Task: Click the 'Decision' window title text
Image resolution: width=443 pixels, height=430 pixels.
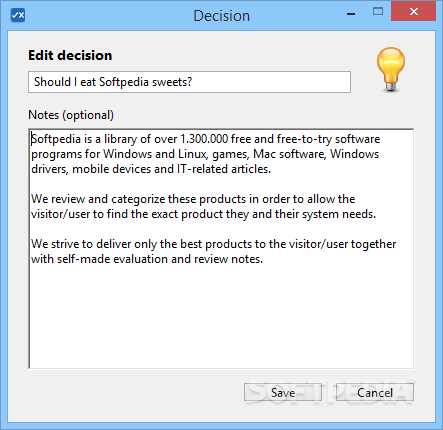Action: (x=221, y=16)
